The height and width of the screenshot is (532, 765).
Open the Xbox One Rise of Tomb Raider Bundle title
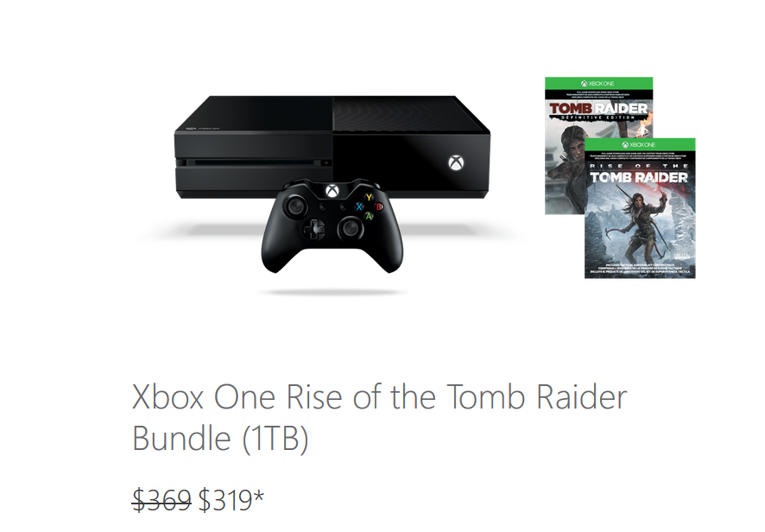pos(379,417)
